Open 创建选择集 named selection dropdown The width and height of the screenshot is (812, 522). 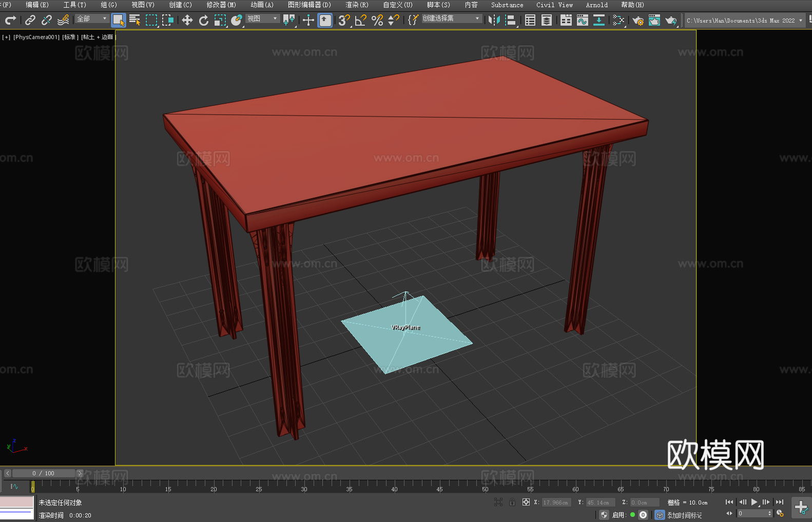(452, 18)
